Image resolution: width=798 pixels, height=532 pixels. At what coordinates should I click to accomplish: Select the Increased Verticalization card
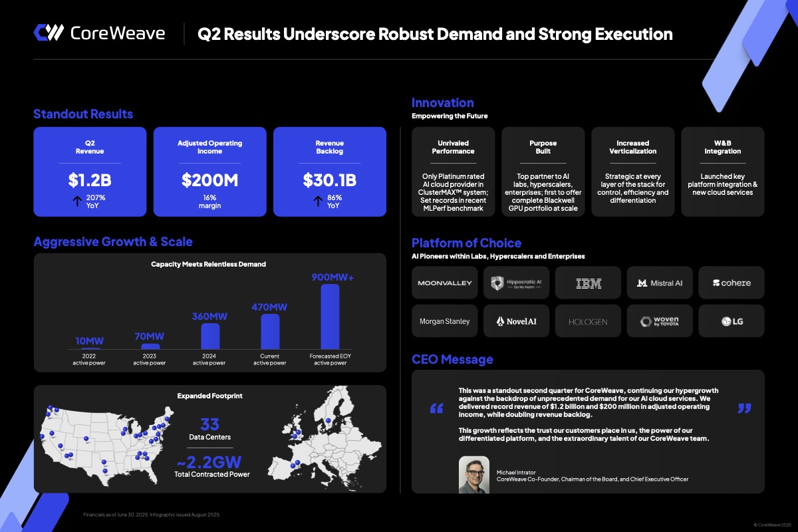pos(633,172)
